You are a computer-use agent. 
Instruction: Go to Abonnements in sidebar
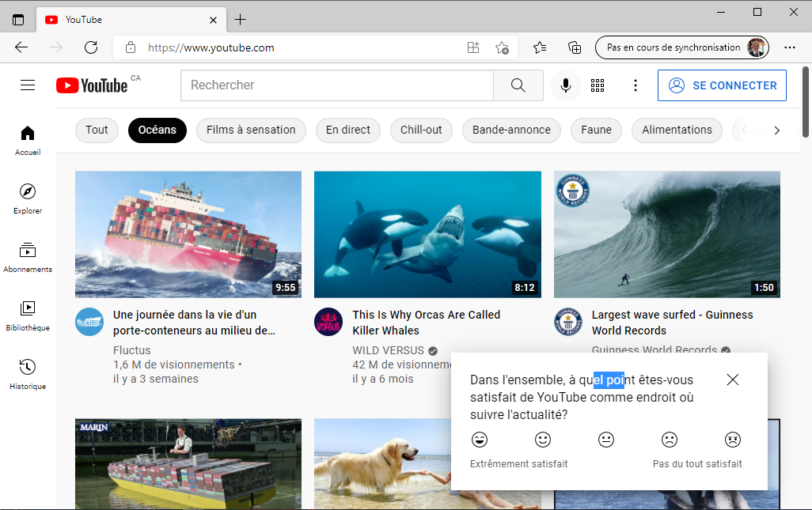28,257
